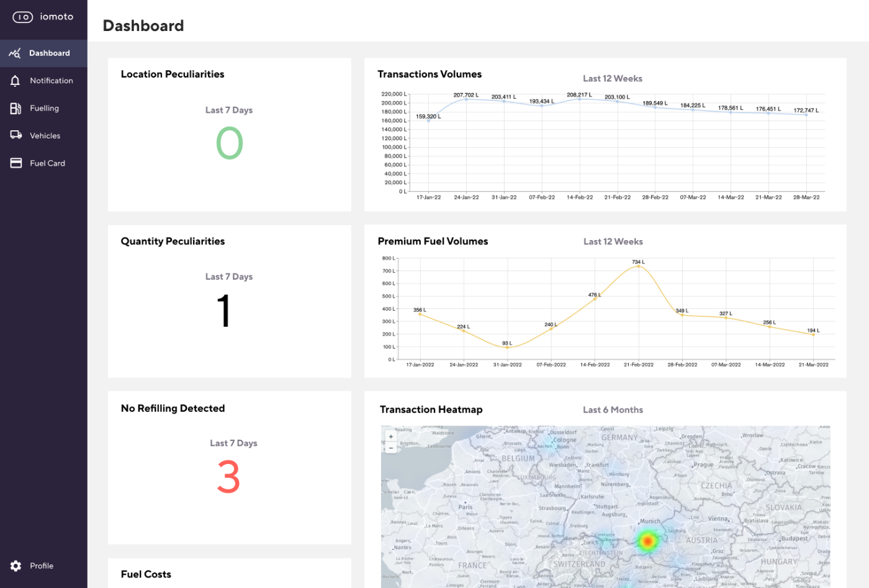This screenshot has width=869, height=588.
Task: Click the Premium Fuel Volumes chart title
Action: pyautogui.click(x=433, y=241)
